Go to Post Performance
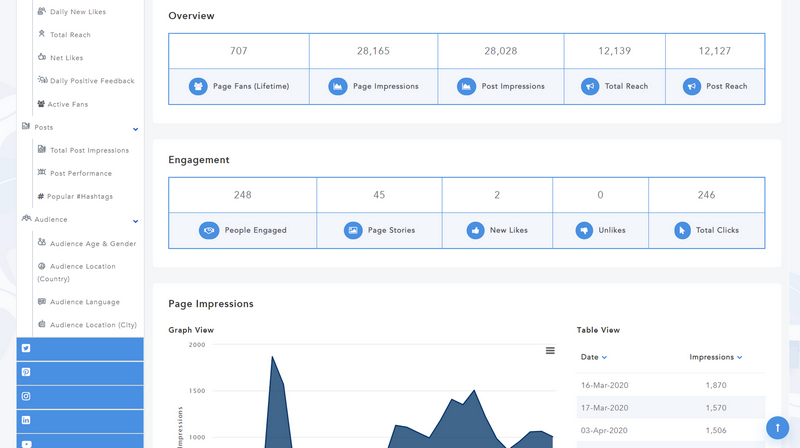Viewport: 800px width, 448px height. [81, 173]
